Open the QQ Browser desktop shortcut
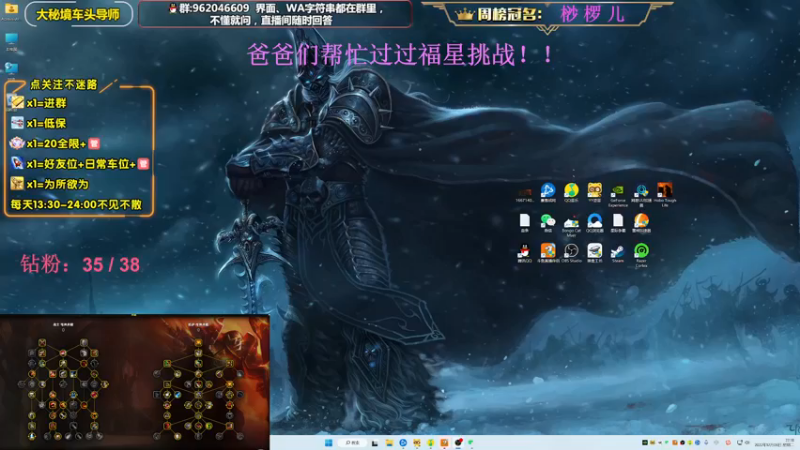 click(594, 223)
